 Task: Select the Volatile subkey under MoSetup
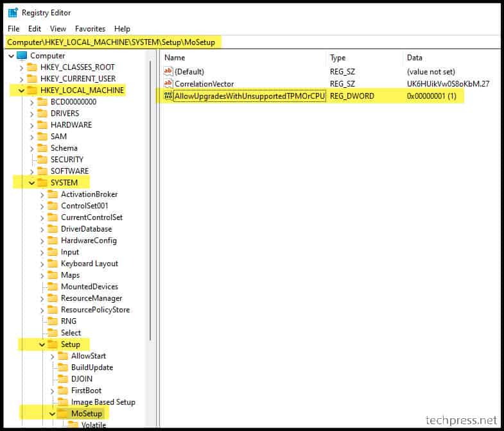click(x=94, y=425)
